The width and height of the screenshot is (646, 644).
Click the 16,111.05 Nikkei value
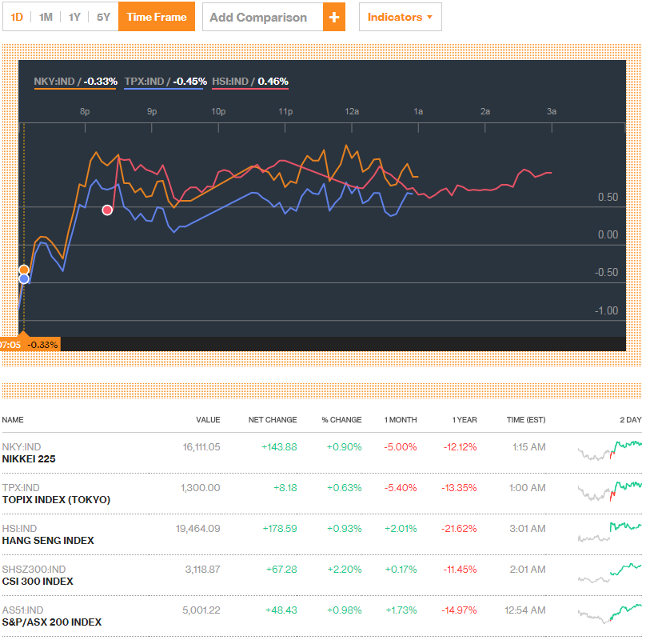coord(201,447)
